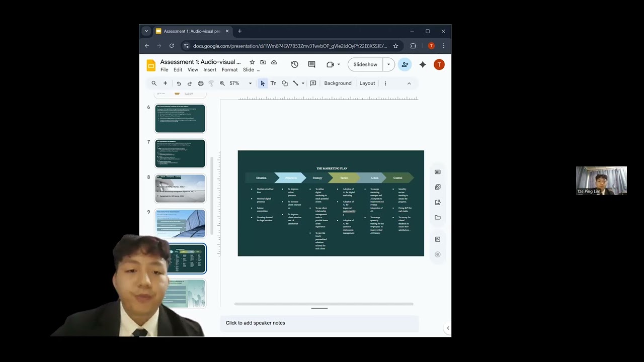The height and width of the screenshot is (362, 644).
Task: Click the Redo arrow
Action: point(189,83)
